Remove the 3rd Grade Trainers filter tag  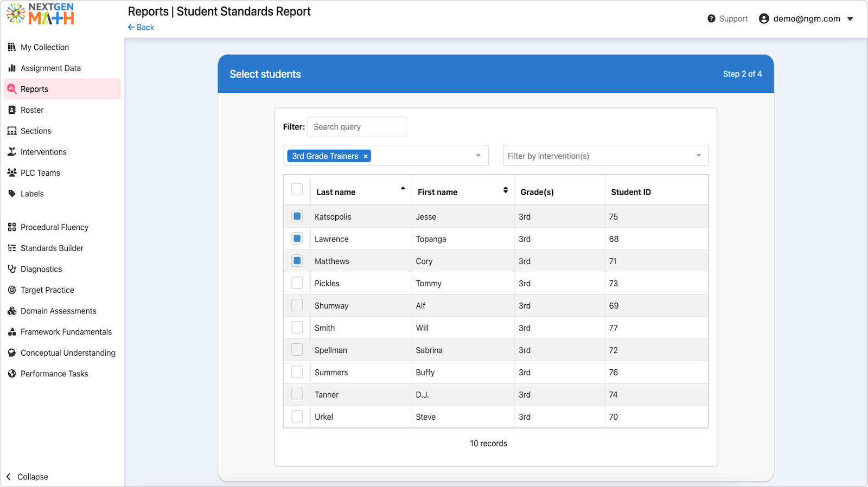tap(366, 156)
